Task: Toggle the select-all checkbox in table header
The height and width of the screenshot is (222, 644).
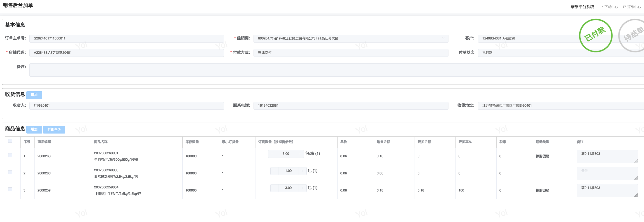Action: 10,141
